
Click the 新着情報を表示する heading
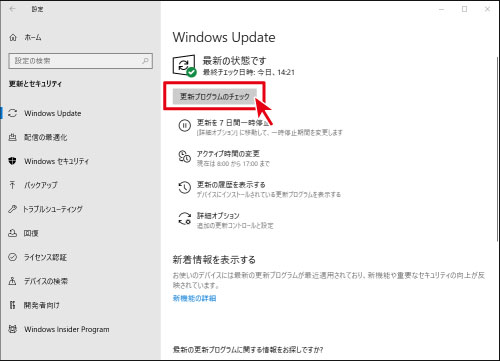(214, 260)
